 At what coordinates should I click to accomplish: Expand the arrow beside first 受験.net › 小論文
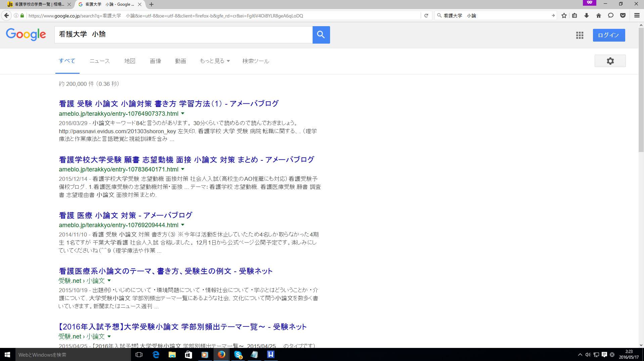click(109, 281)
